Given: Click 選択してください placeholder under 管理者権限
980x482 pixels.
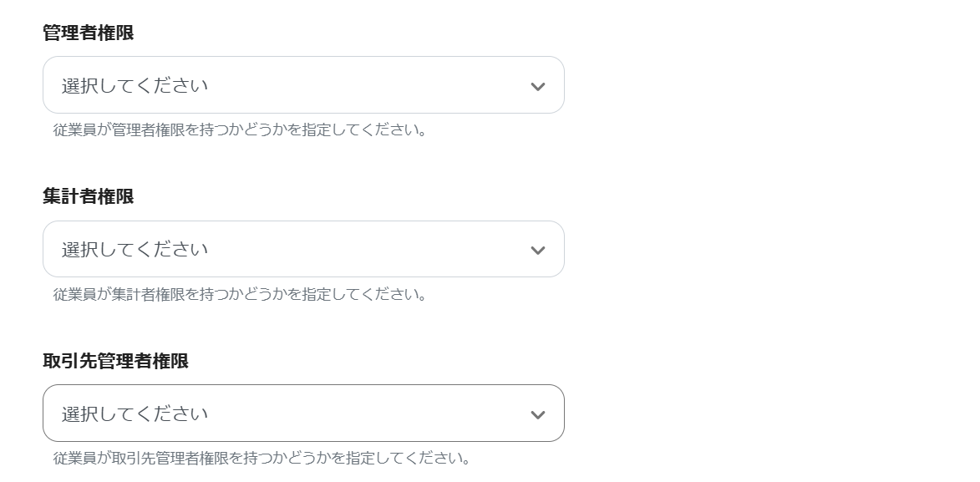Looking at the screenshot, I should pyautogui.click(x=135, y=85).
